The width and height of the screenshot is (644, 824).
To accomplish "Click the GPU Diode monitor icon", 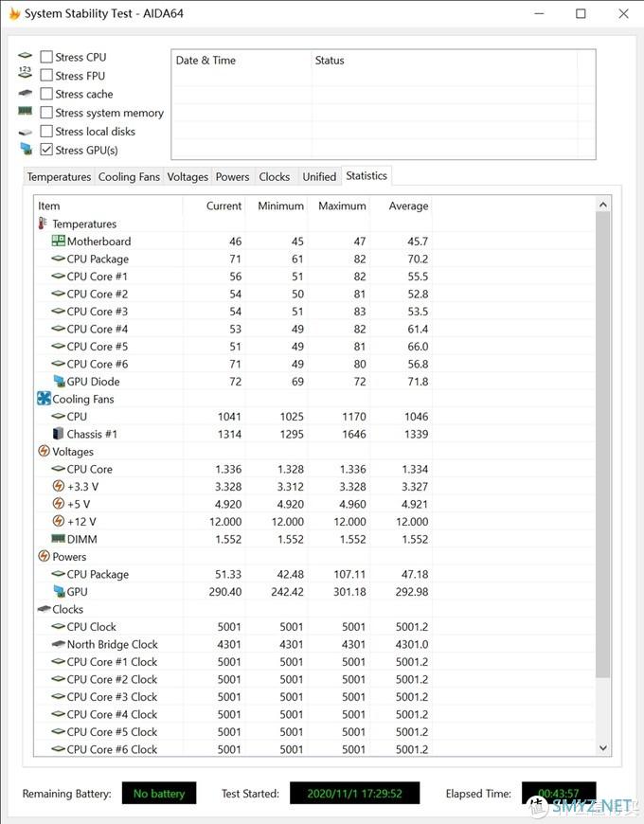I will pyautogui.click(x=59, y=381).
